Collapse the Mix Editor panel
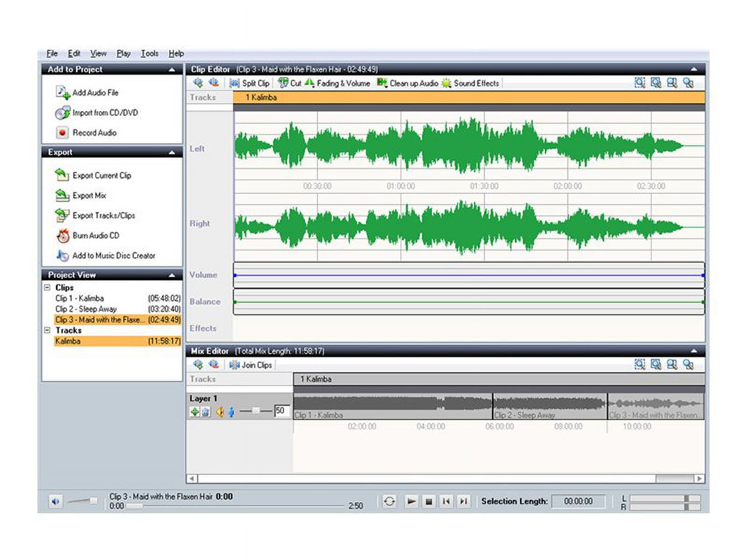 pos(694,351)
